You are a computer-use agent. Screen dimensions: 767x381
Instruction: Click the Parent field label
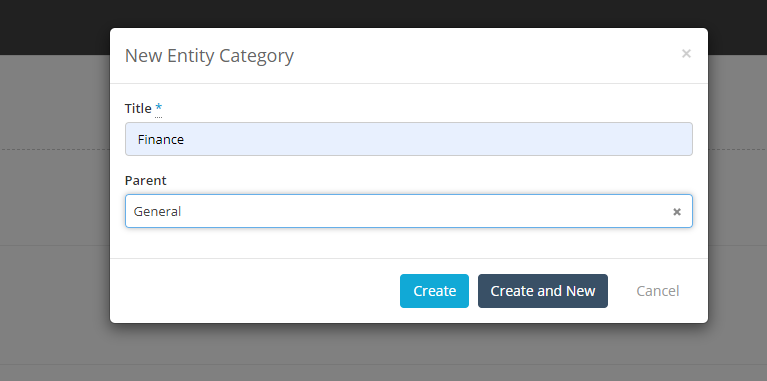pos(145,180)
